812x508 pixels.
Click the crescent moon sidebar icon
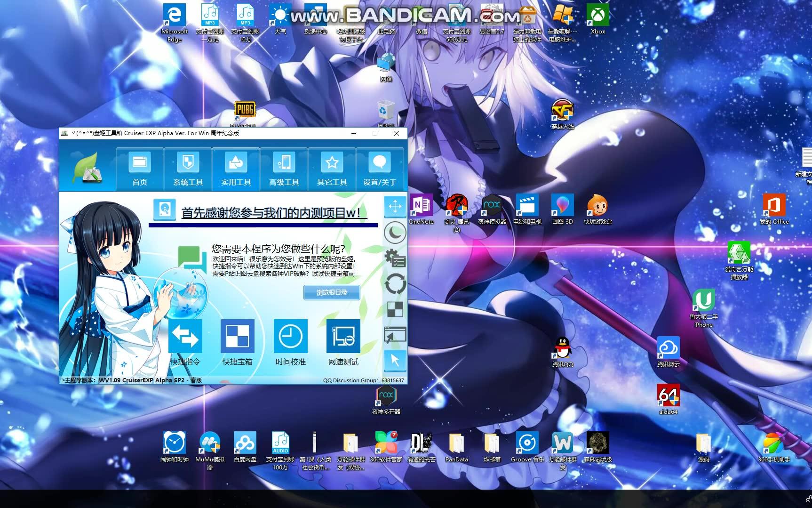(395, 233)
